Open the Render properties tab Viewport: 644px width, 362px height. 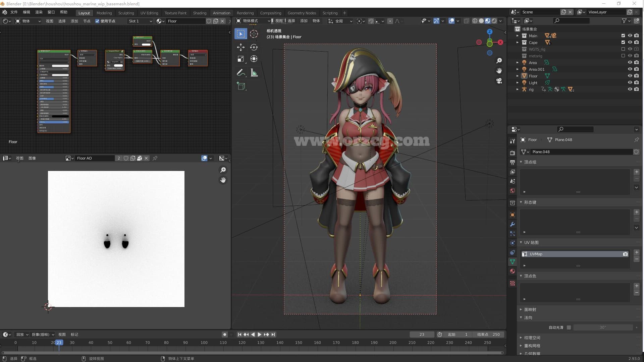click(x=512, y=153)
